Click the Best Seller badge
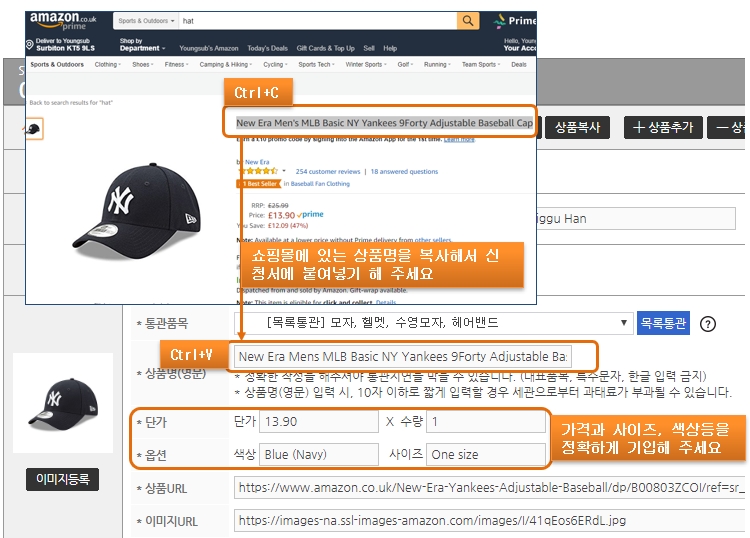This screenshot has width=750, height=538. [259, 184]
